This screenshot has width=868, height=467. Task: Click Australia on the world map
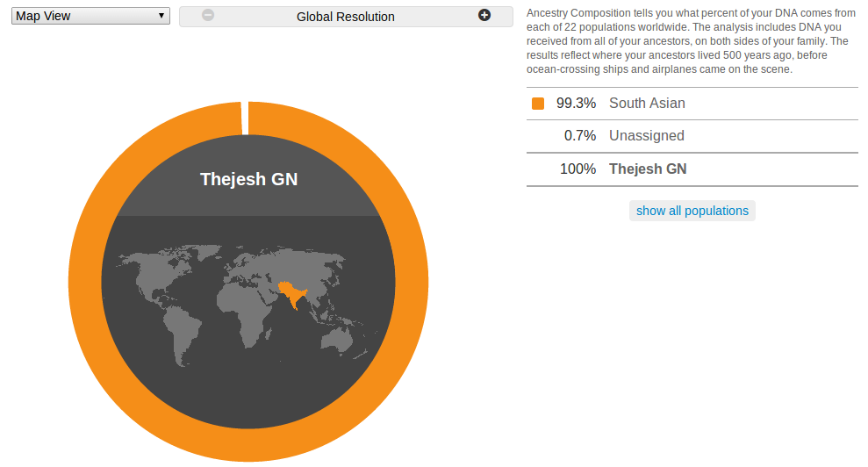pyautogui.click(x=336, y=339)
